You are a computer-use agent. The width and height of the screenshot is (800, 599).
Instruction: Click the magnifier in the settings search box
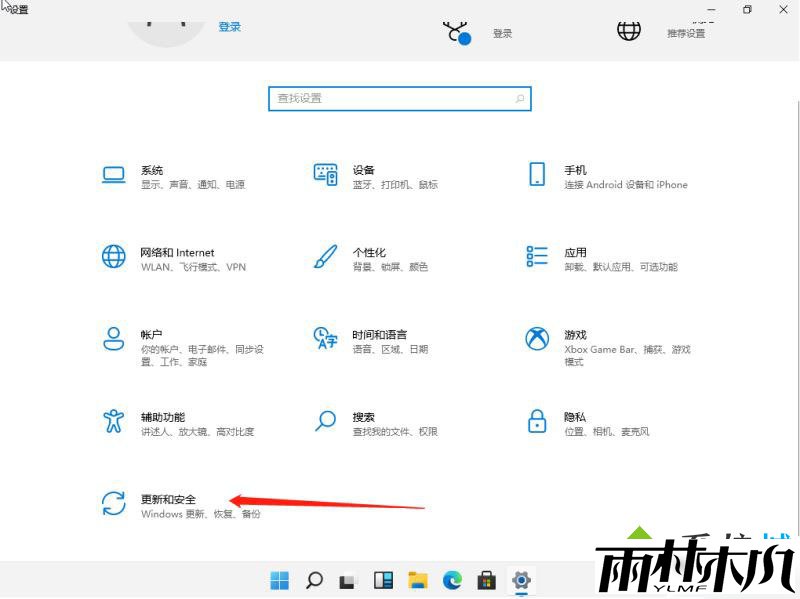coord(520,99)
